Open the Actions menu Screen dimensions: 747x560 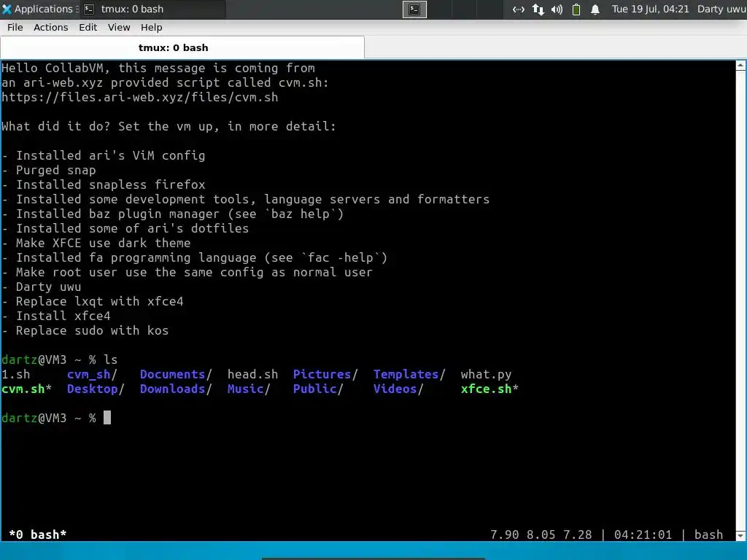pyautogui.click(x=50, y=28)
